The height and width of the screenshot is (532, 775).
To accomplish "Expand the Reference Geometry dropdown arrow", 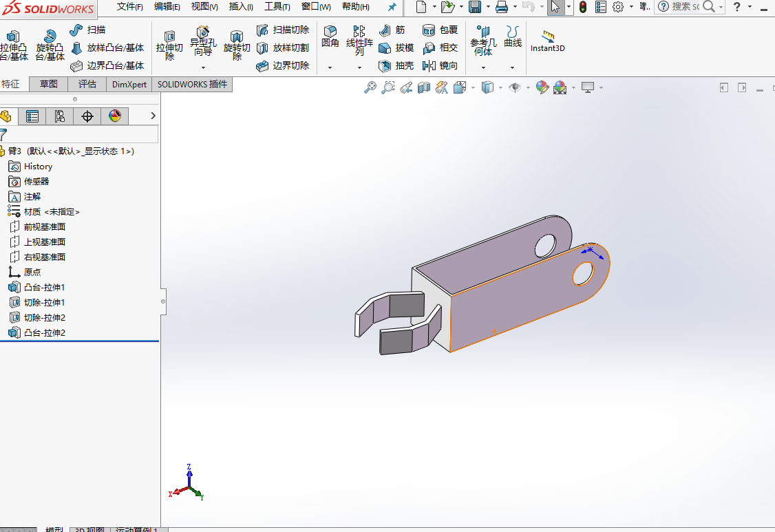I will (x=483, y=67).
